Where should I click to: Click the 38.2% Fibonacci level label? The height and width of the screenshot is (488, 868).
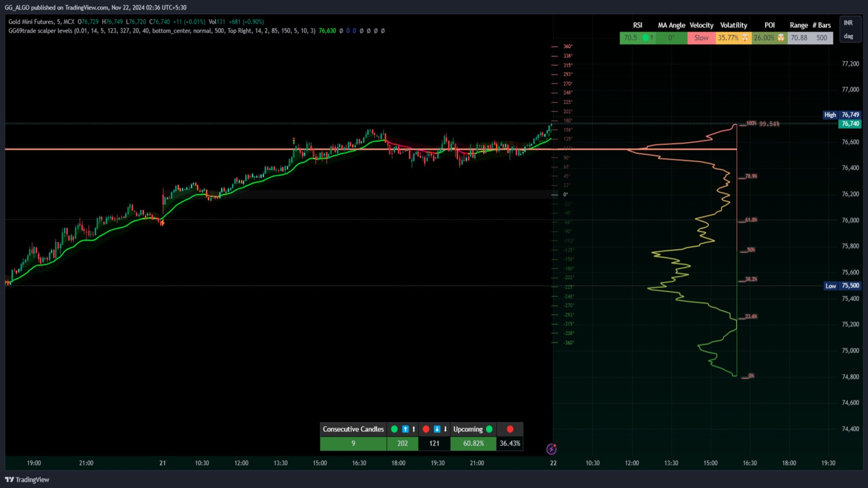point(751,279)
